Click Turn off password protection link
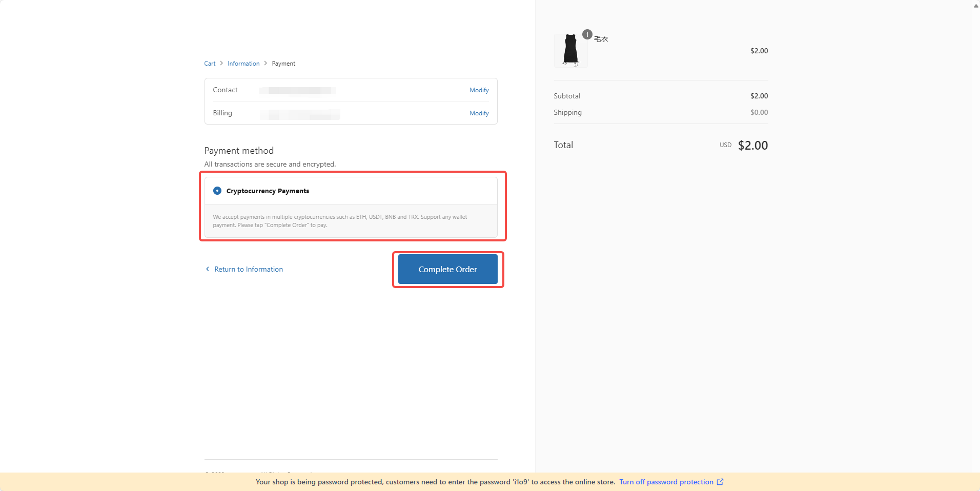The width and height of the screenshot is (980, 491). (666, 482)
